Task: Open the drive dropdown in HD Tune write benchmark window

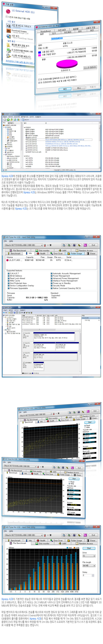Action: coord(20,466)
